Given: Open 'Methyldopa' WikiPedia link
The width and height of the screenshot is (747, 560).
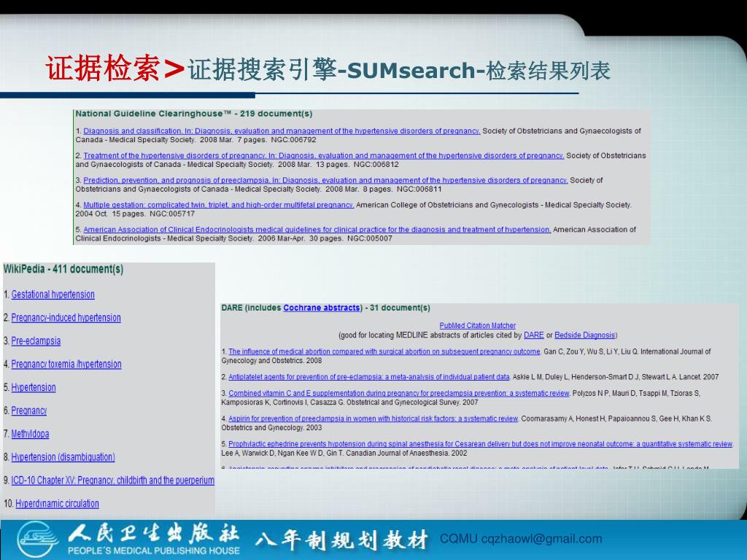Looking at the screenshot, I should [30, 435].
